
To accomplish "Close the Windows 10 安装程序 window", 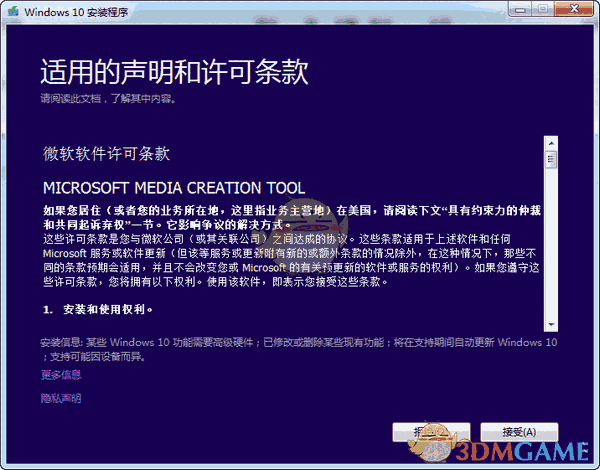I will (x=574, y=9).
